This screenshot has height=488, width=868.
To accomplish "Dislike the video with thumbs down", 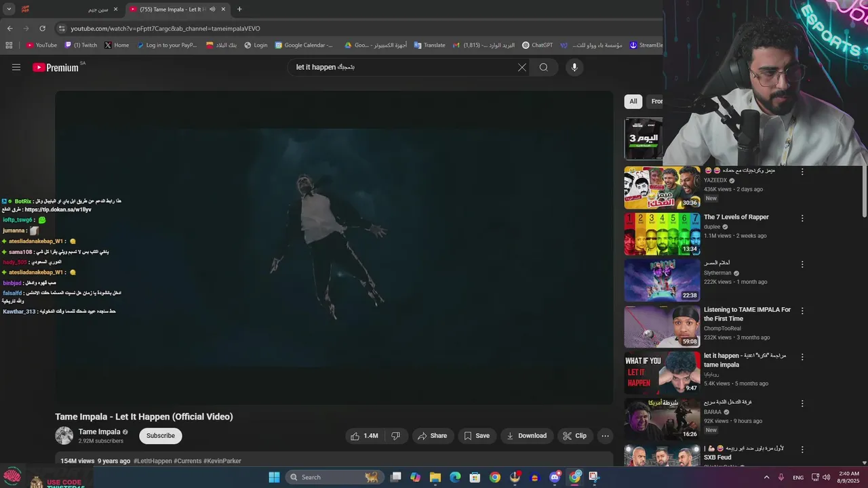I will [x=396, y=436].
